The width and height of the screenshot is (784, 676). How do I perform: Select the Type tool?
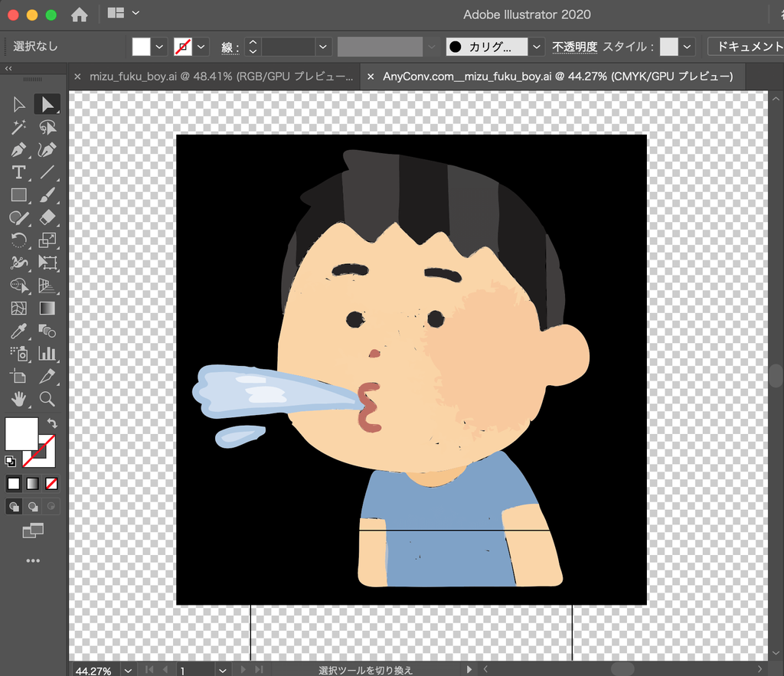point(18,172)
